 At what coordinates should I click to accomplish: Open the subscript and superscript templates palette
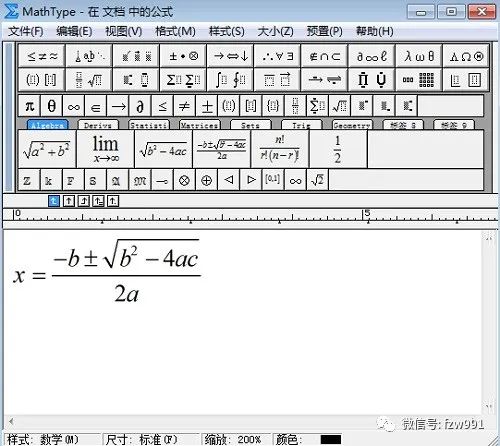click(136, 80)
